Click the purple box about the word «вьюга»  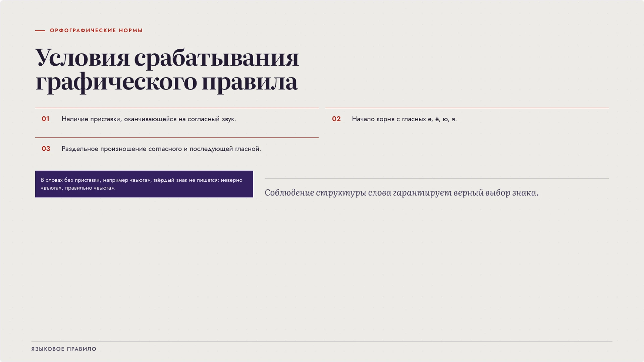[x=144, y=184]
